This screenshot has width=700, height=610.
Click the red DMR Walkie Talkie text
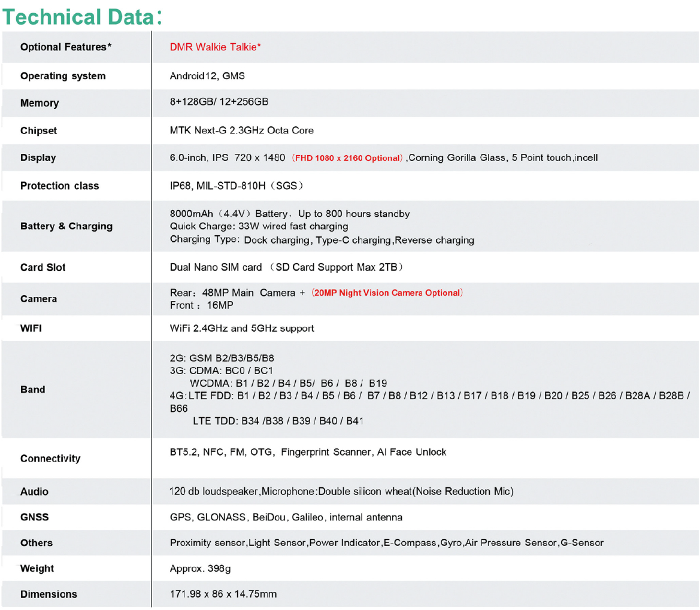tap(215, 47)
